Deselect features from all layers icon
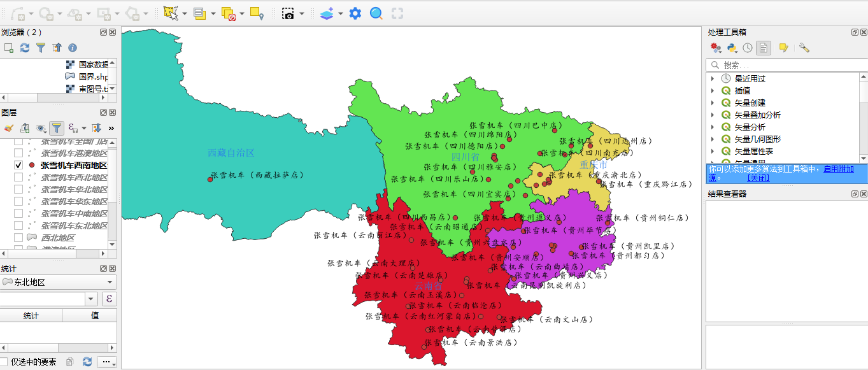This screenshot has width=868, height=370. (229, 13)
